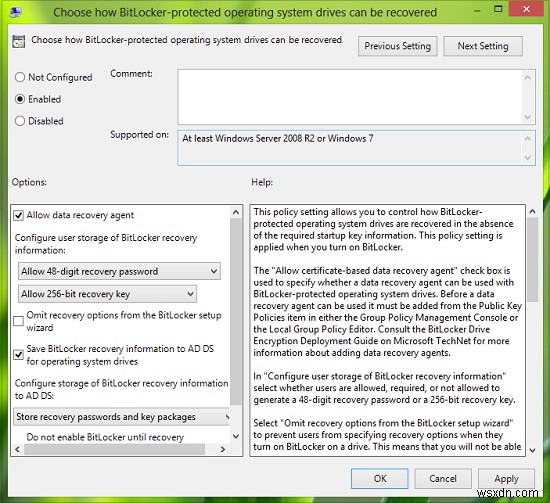Maximize the policy dialog window

point(498,9)
